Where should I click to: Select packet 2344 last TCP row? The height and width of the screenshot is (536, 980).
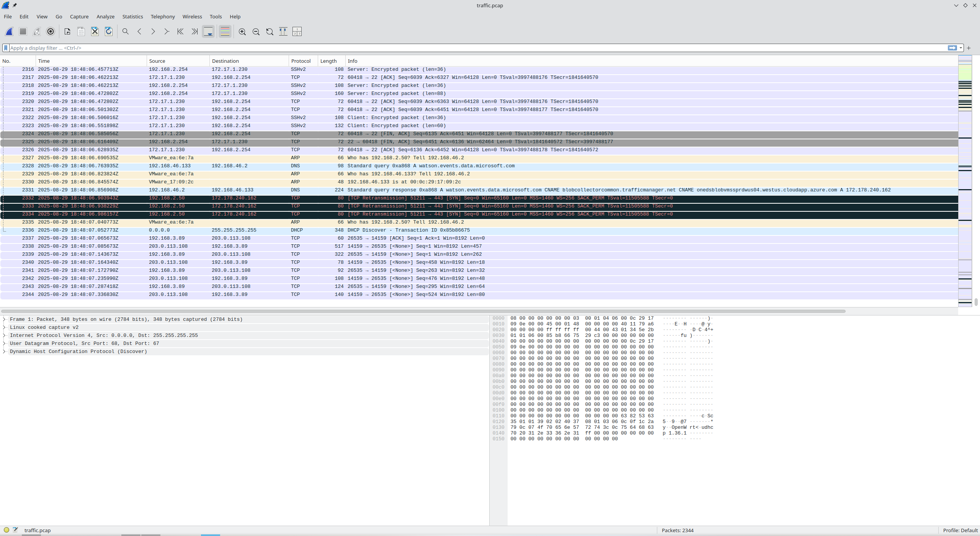click(x=479, y=294)
